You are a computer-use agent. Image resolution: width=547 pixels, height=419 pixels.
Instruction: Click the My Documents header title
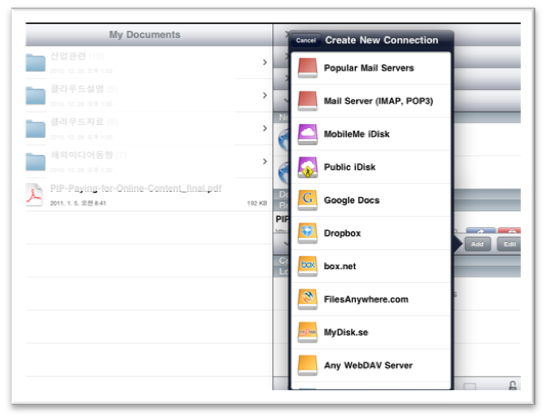click(x=145, y=35)
